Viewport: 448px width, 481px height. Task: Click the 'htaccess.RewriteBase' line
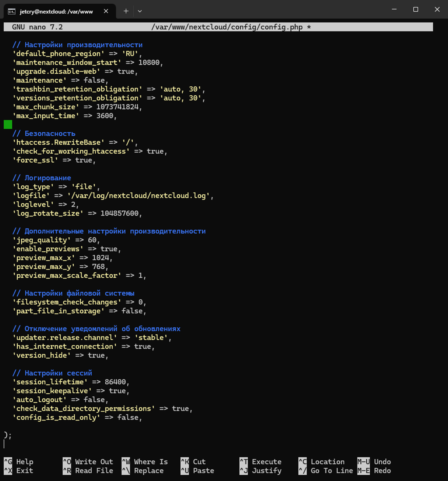click(75, 142)
